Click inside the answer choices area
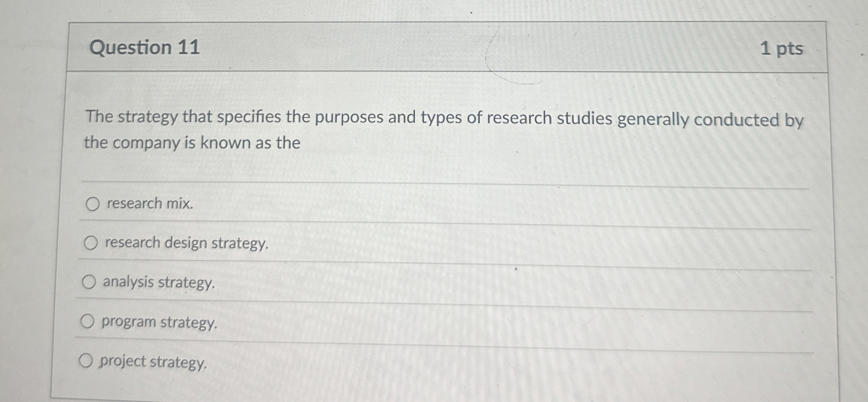The width and height of the screenshot is (868, 402). [423, 282]
